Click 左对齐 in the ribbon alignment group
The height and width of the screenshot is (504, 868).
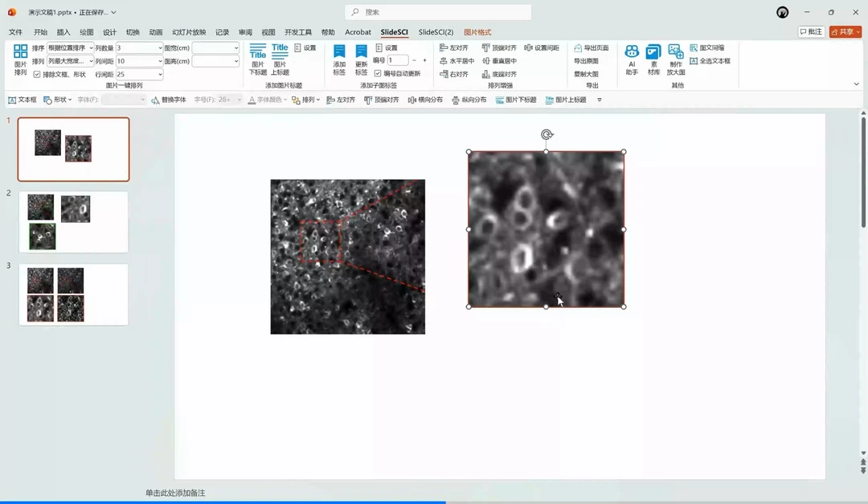pos(454,47)
